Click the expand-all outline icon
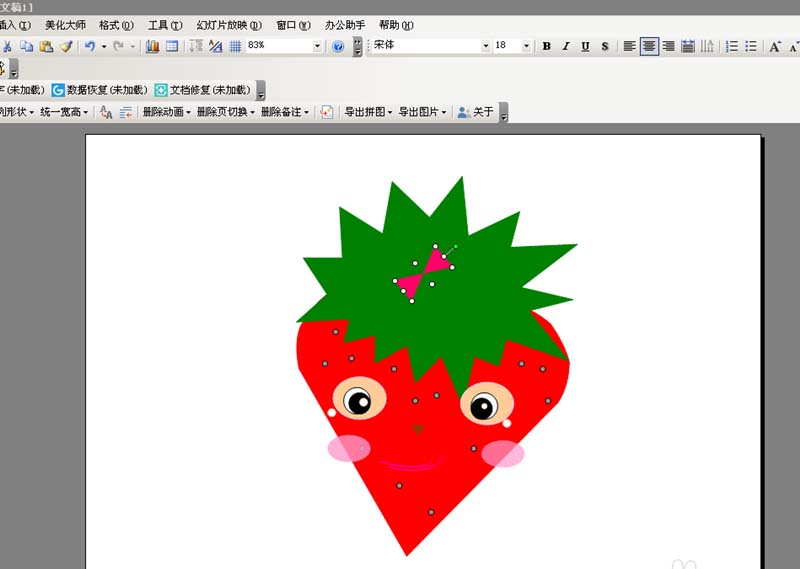The width and height of the screenshot is (800, 569). click(x=196, y=46)
